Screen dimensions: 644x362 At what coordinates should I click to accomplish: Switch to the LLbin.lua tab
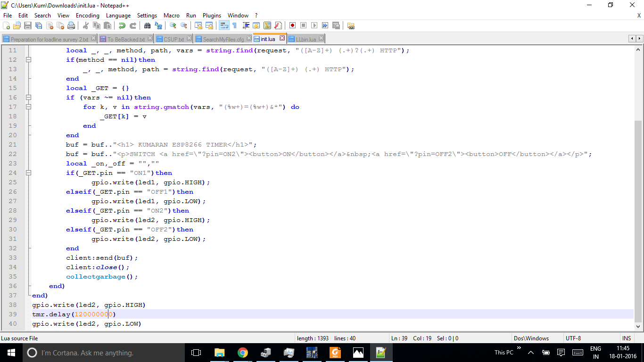coord(305,39)
